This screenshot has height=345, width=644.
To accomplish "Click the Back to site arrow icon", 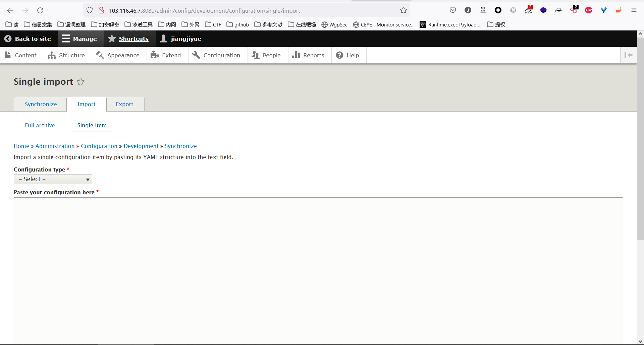I will (8, 39).
